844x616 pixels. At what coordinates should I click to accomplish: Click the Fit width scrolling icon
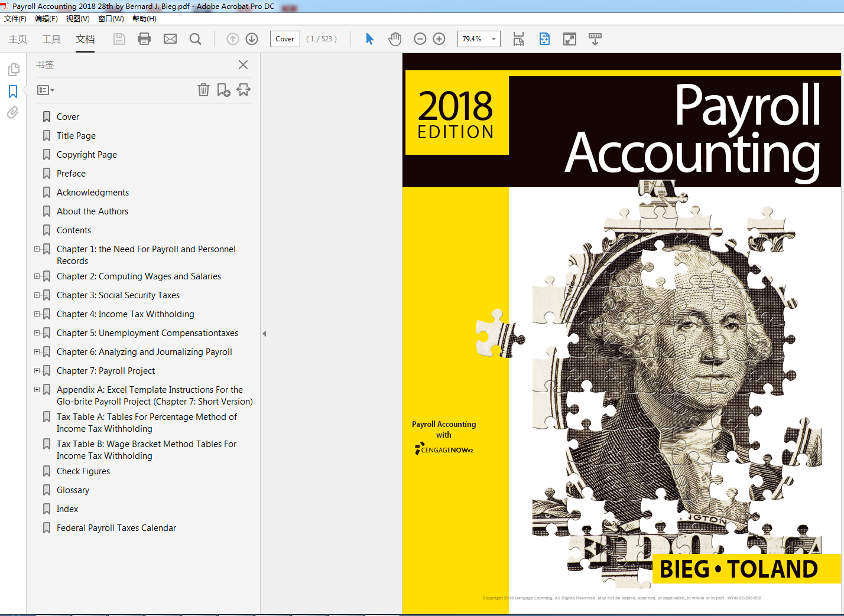click(x=518, y=39)
